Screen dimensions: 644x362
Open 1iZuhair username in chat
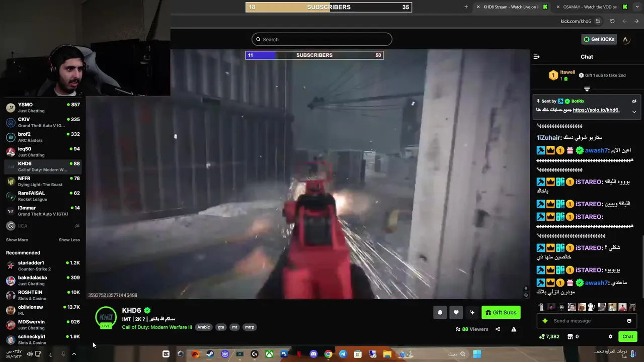coord(548,138)
